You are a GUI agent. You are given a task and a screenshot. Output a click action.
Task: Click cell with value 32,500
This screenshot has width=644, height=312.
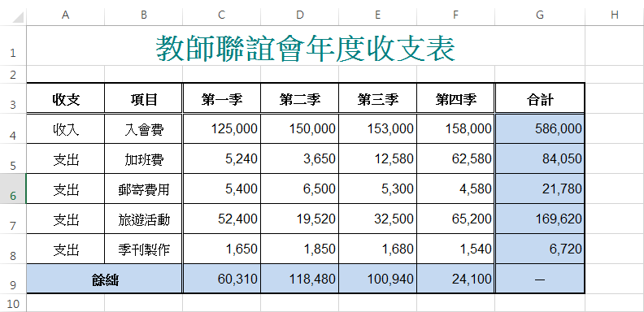tap(378, 219)
